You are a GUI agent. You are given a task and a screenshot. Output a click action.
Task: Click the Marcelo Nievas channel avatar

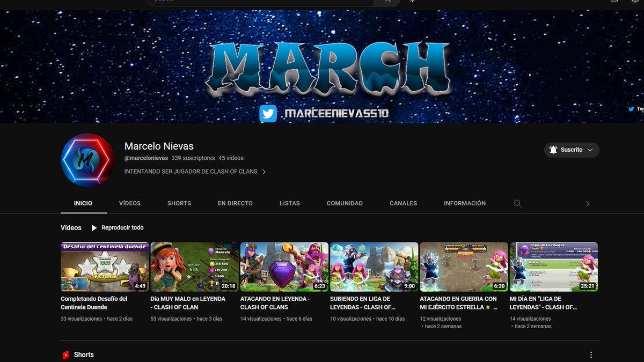87,160
